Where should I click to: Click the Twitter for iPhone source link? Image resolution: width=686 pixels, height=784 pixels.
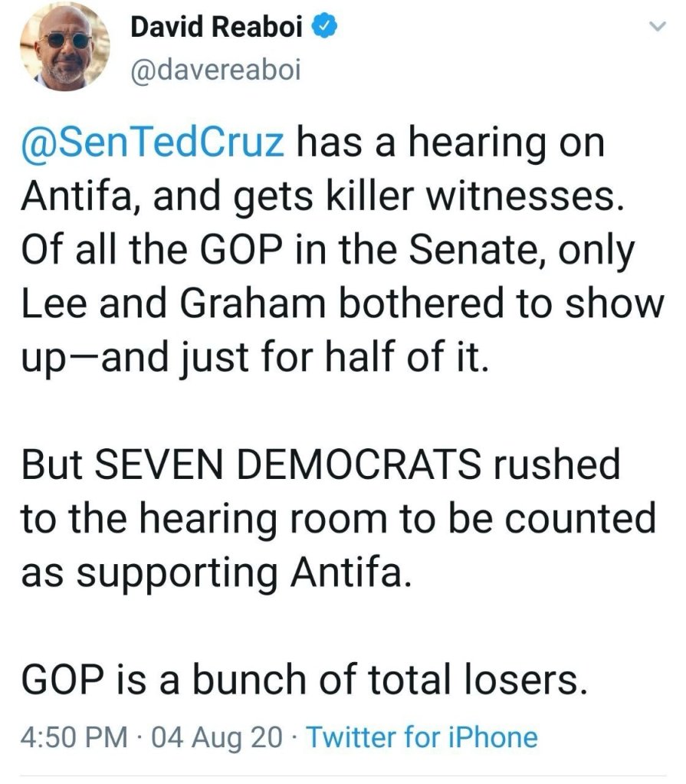click(x=422, y=737)
